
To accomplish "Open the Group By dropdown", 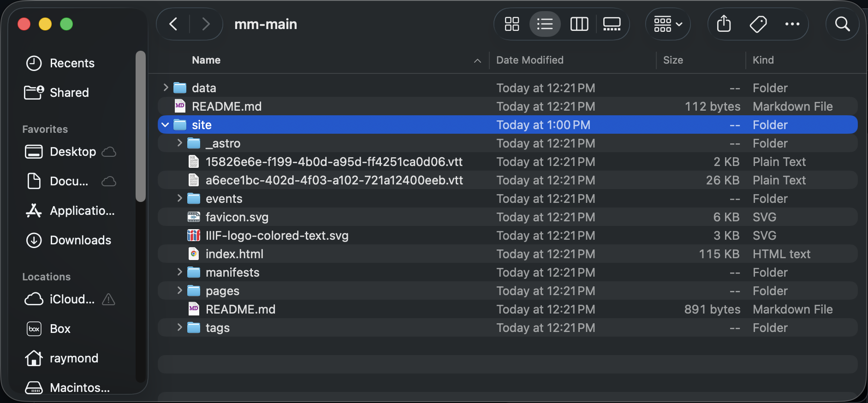I will [667, 24].
